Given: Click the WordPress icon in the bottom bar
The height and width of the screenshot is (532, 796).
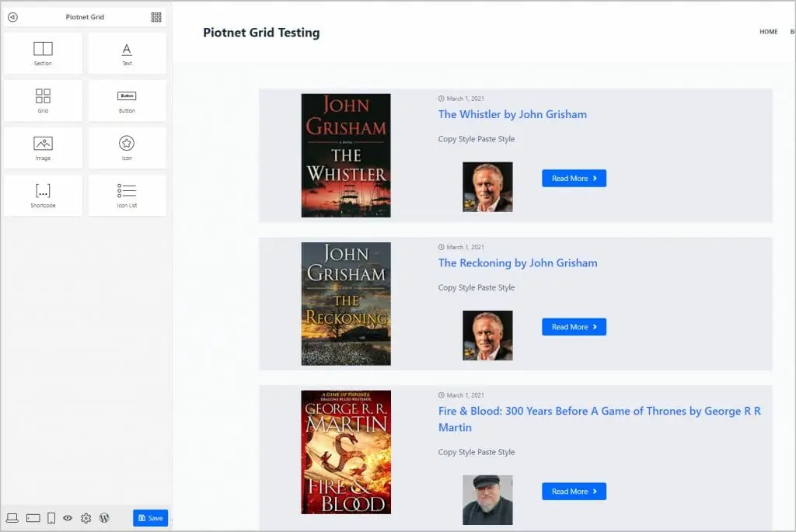Looking at the screenshot, I should pyautogui.click(x=104, y=518).
